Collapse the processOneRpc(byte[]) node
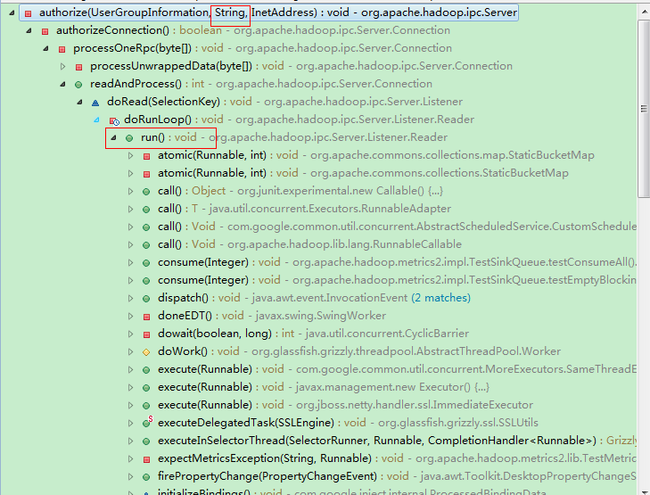650x495 pixels. [x=46, y=49]
